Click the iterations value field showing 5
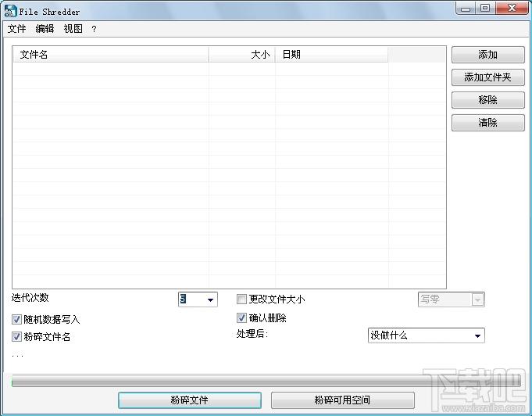 pyautogui.click(x=191, y=299)
